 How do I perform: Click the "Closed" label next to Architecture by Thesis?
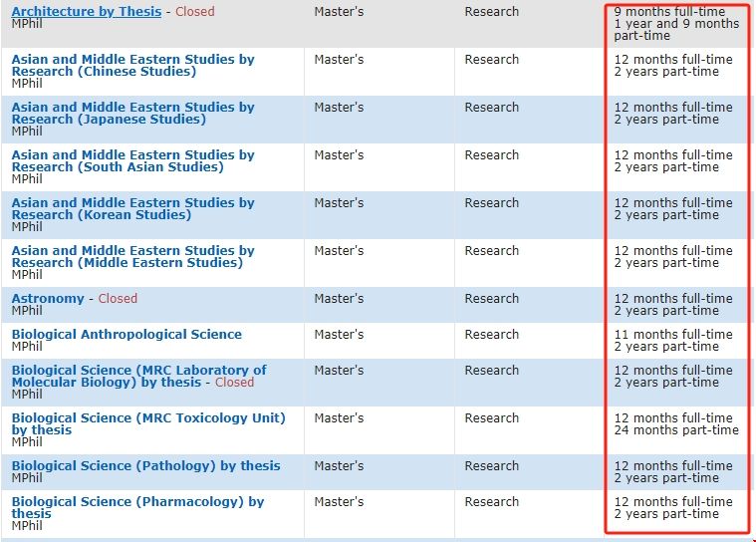point(194,12)
